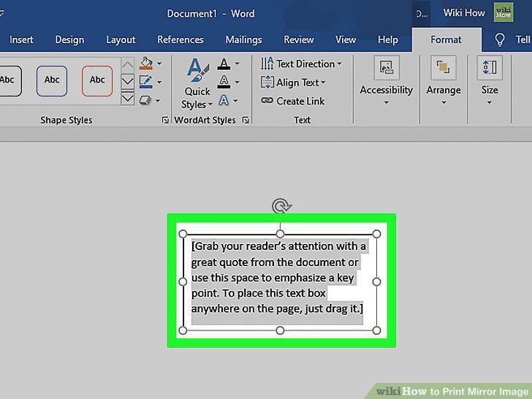Image resolution: width=532 pixels, height=399 pixels.
Task: Select the Format tab
Action: click(x=446, y=39)
